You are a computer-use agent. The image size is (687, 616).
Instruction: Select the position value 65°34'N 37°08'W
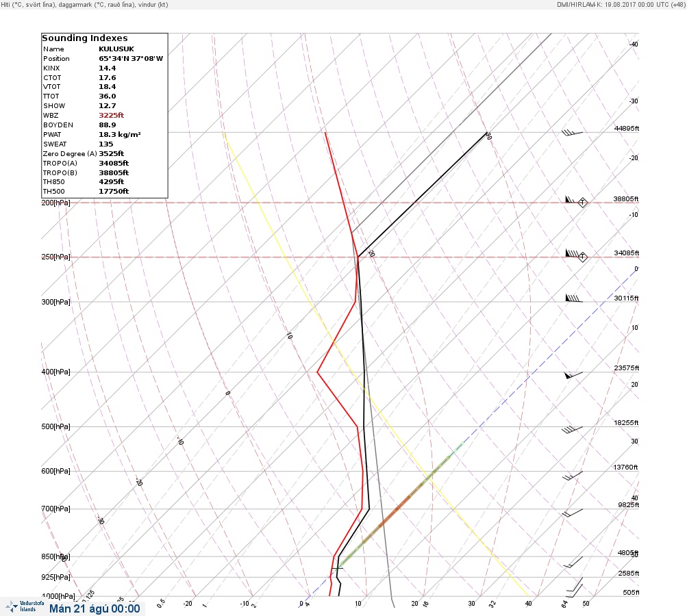point(131,59)
